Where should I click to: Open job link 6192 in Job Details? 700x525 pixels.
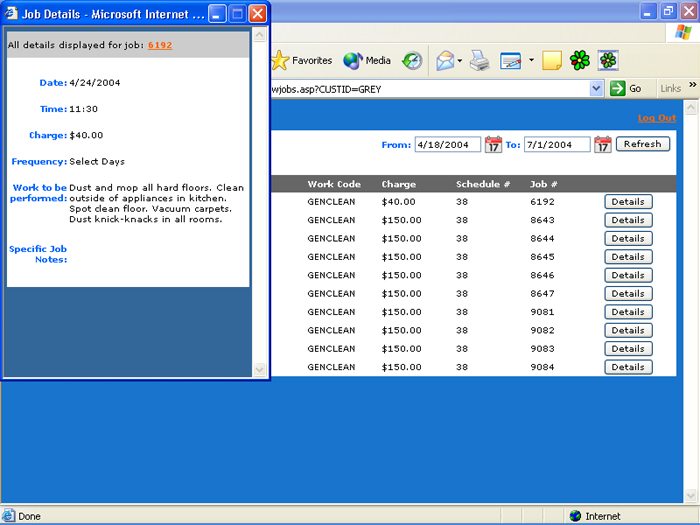pyautogui.click(x=160, y=45)
